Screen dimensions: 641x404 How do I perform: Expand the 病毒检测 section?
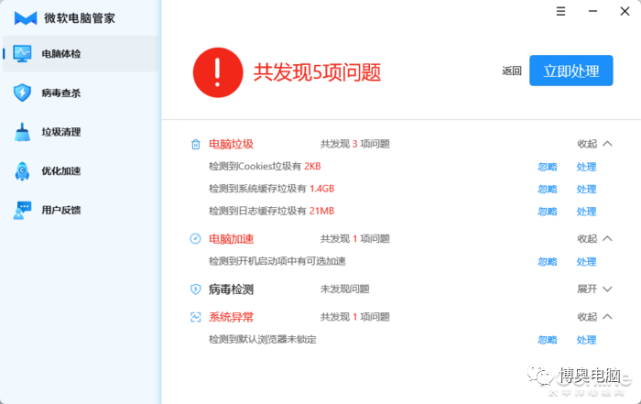594,289
